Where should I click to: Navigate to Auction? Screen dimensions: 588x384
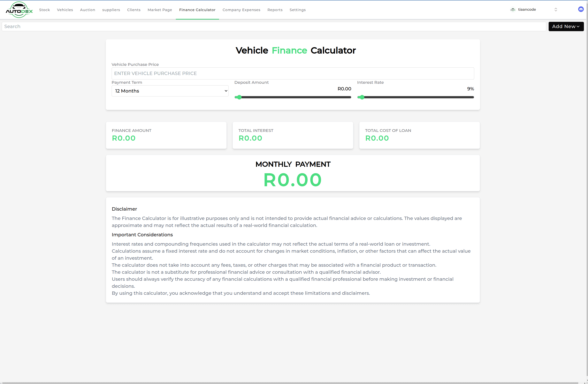coord(88,10)
